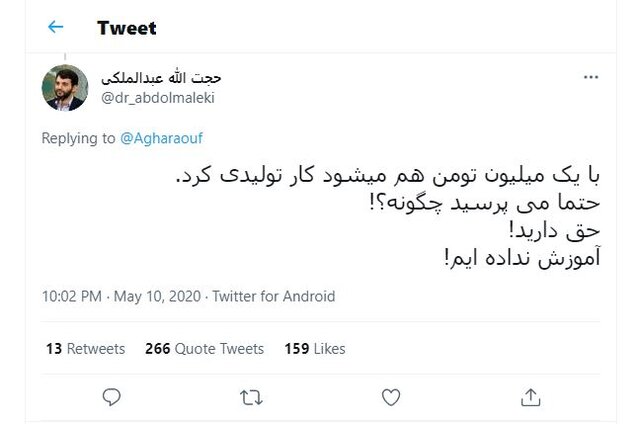Viewport: 640px width, 424px height.
Task: Reply to the tweet with comment icon
Action: [x=112, y=398]
